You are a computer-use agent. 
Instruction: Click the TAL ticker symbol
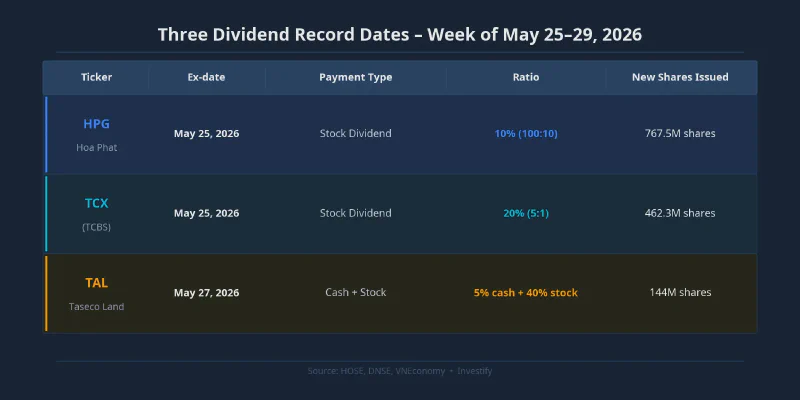(x=96, y=283)
